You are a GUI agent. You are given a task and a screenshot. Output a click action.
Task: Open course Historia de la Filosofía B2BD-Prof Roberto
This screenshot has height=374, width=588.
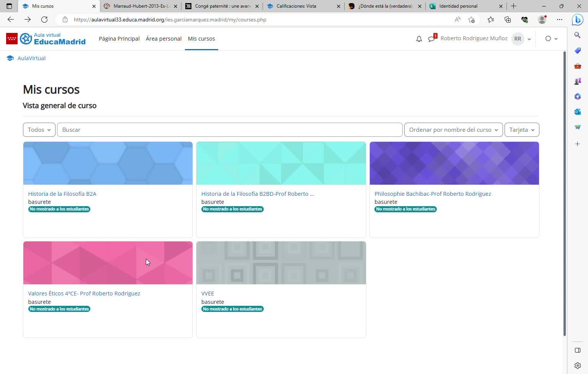tap(258, 194)
